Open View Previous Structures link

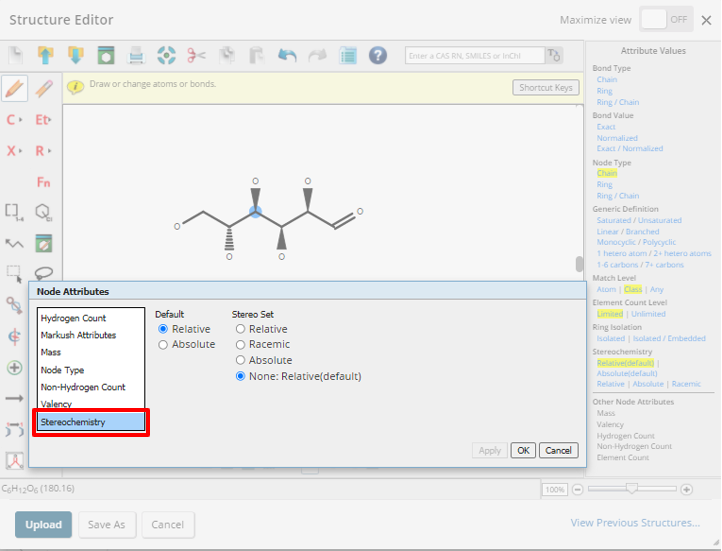click(x=635, y=523)
